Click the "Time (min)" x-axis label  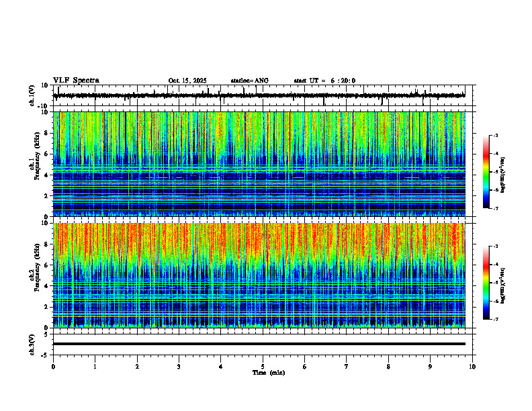pyautogui.click(x=269, y=373)
